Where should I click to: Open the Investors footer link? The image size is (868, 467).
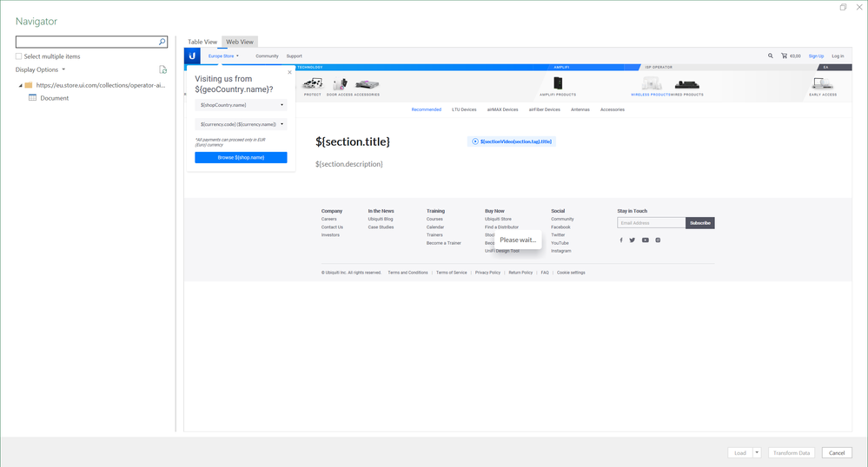click(x=330, y=235)
